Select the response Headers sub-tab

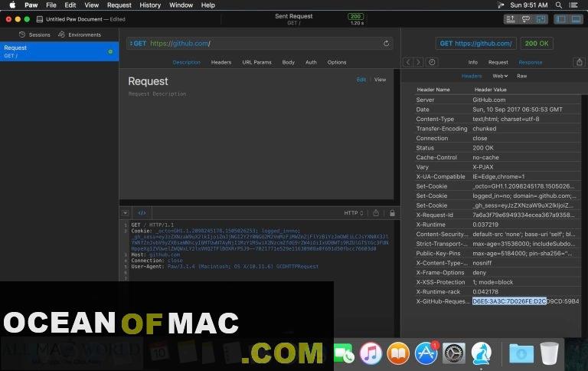(x=472, y=76)
